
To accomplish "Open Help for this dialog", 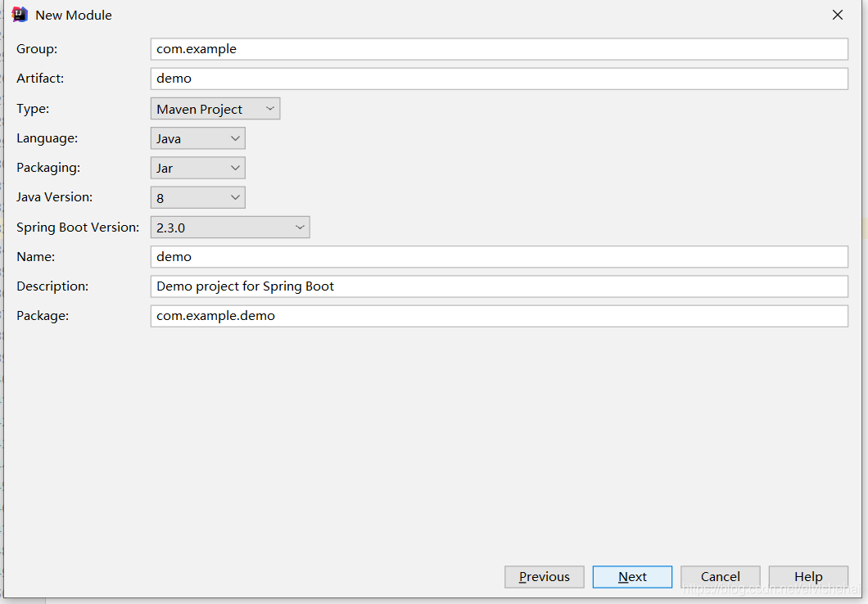I will (808, 577).
